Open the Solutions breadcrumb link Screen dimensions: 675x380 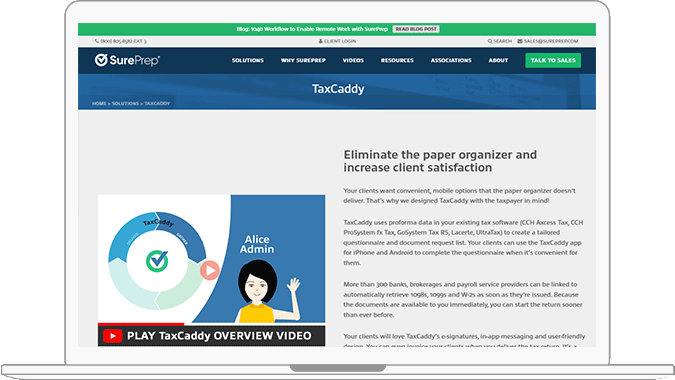pos(125,103)
